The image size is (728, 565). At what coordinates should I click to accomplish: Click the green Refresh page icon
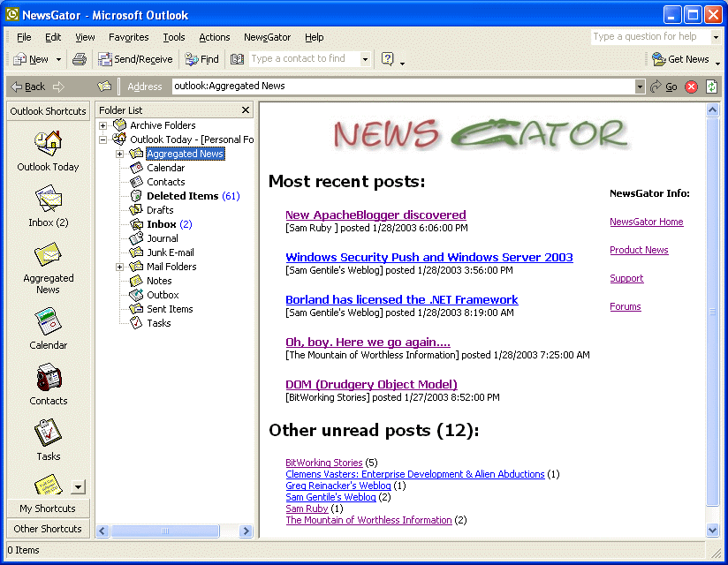(x=712, y=87)
